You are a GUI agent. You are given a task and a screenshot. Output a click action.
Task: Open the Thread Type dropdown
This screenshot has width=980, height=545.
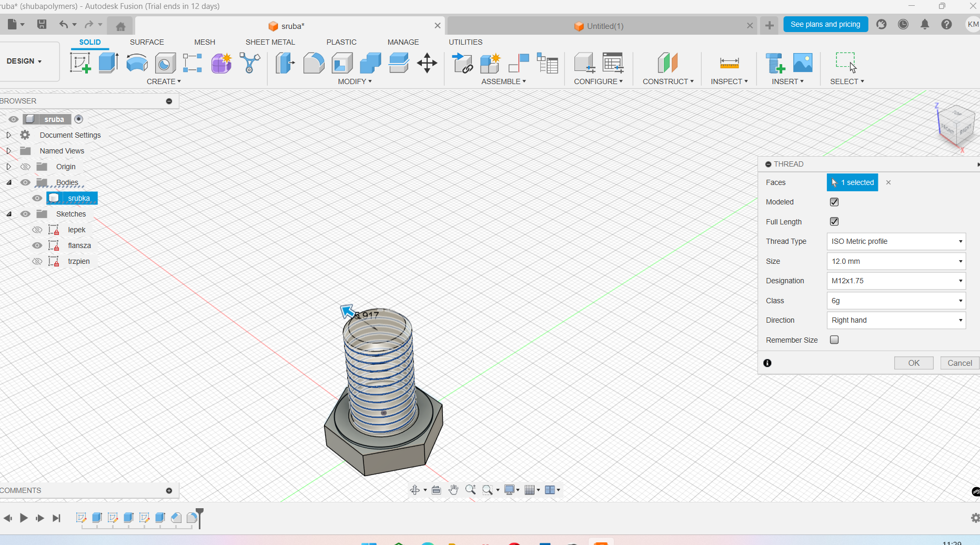896,241
